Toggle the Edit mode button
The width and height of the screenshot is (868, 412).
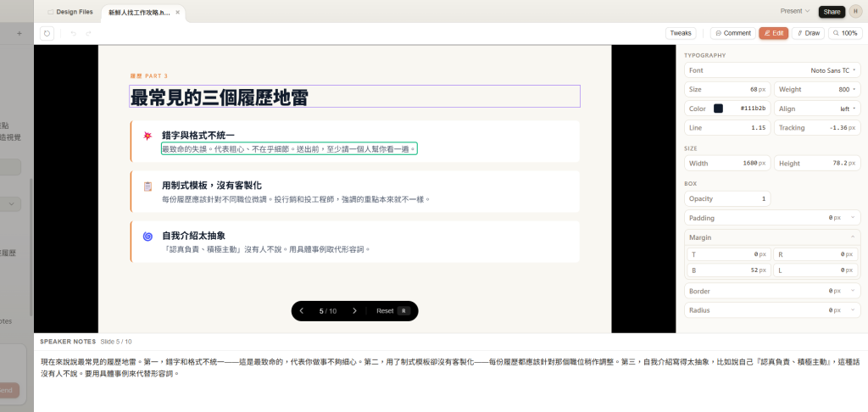tap(773, 33)
